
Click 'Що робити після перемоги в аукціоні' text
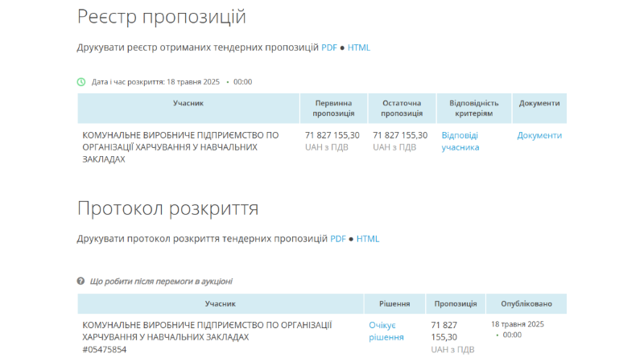[x=161, y=282]
